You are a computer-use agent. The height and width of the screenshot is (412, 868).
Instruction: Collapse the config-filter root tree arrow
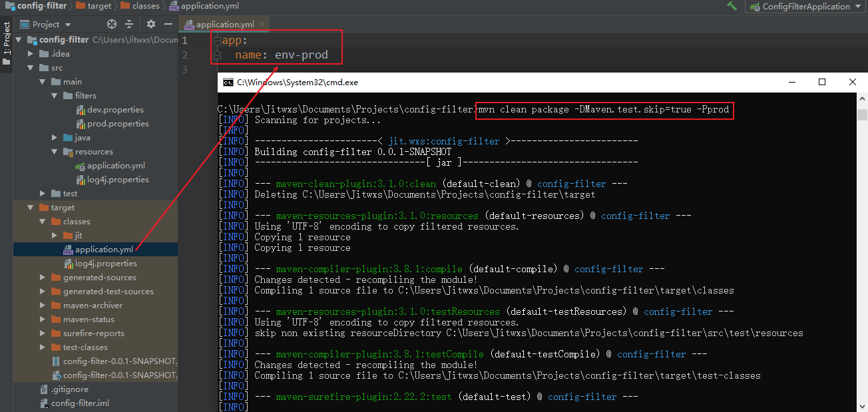[x=19, y=40]
